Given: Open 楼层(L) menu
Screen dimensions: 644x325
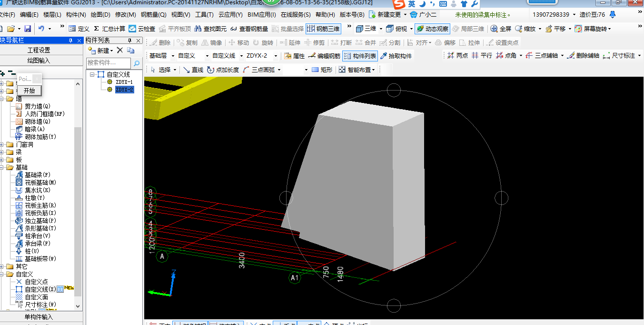Looking at the screenshot, I should tap(52, 15).
